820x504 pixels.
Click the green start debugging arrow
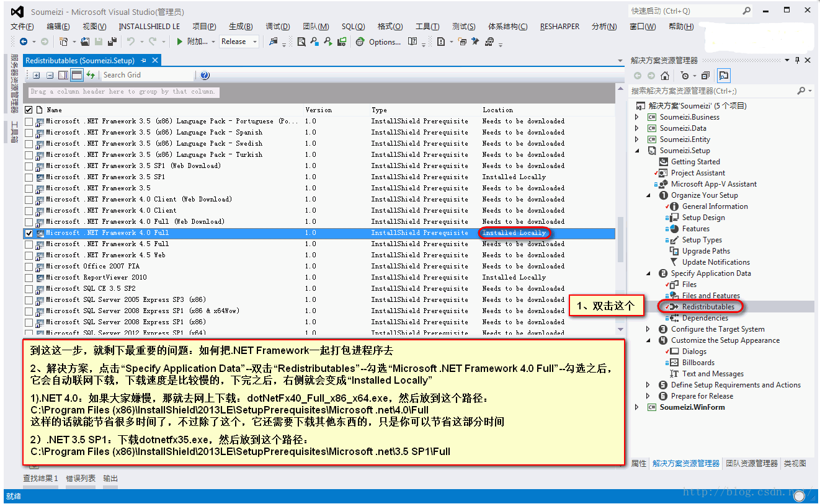[x=180, y=42]
